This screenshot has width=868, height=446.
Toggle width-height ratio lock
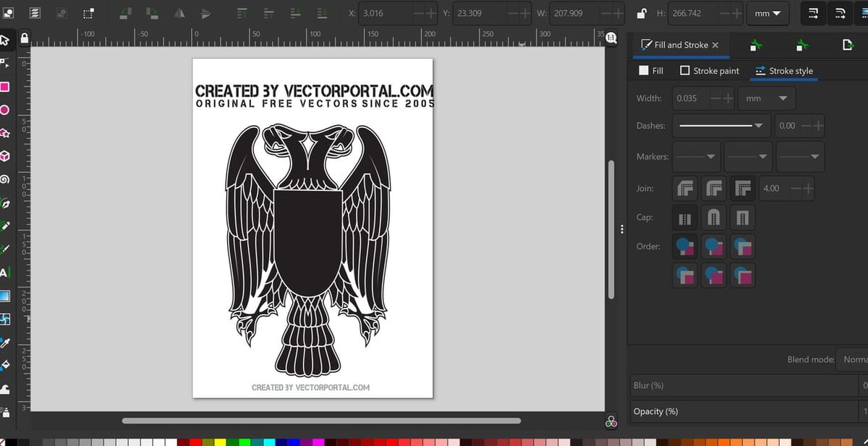641,13
